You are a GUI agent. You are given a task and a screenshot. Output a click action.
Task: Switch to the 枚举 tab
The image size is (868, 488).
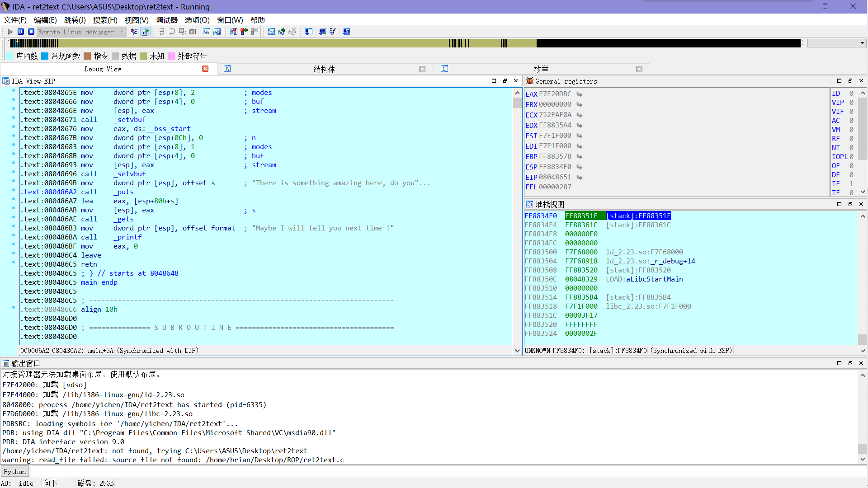click(x=541, y=69)
